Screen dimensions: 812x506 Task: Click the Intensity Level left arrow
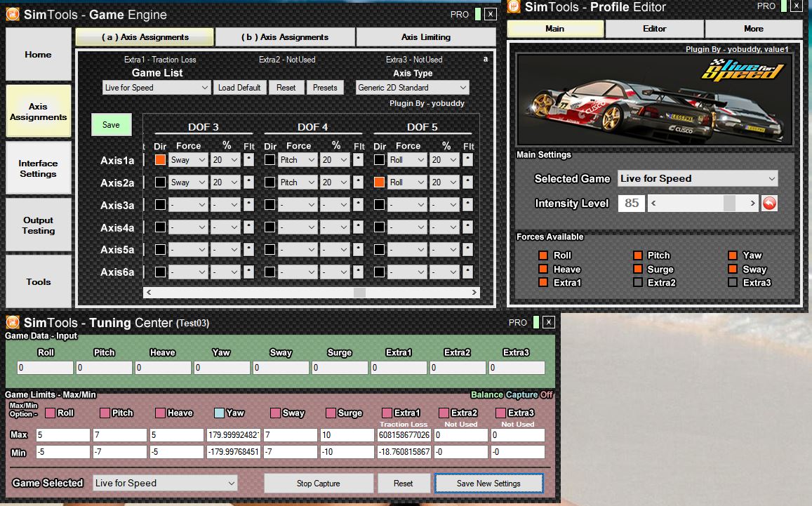tap(653, 204)
